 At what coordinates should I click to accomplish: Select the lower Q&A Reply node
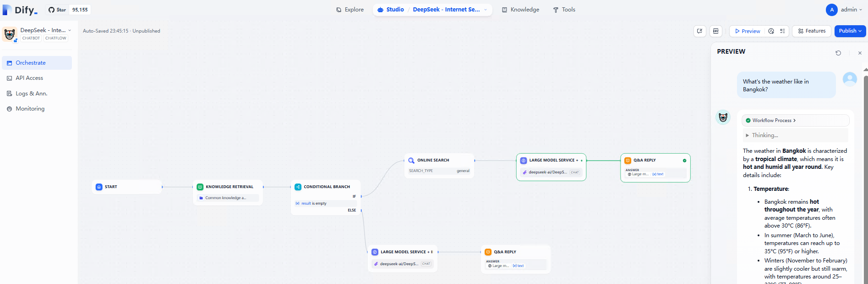516,259
